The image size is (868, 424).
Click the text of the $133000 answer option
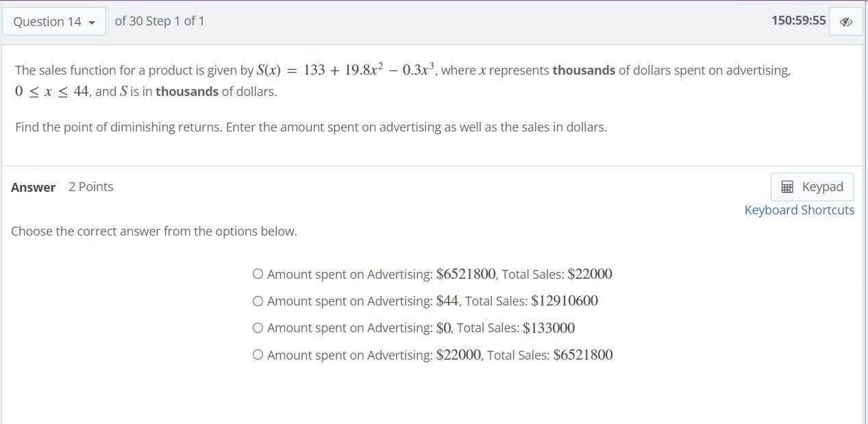pos(421,327)
